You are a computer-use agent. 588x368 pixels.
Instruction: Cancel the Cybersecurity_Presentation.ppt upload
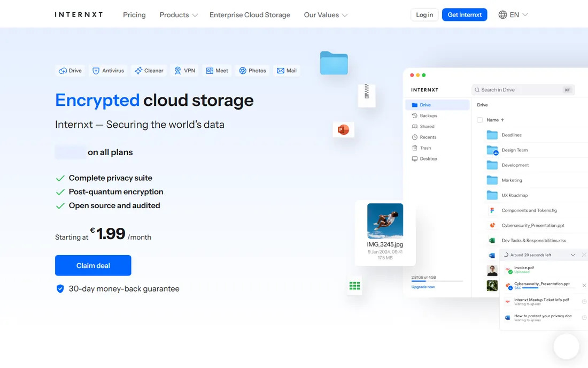[584, 286]
